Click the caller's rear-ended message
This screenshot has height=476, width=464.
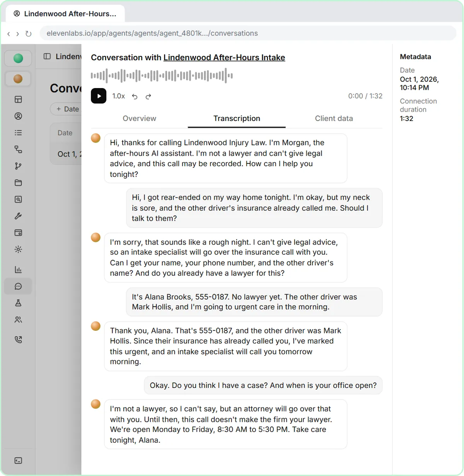pyautogui.click(x=254, y=208)
